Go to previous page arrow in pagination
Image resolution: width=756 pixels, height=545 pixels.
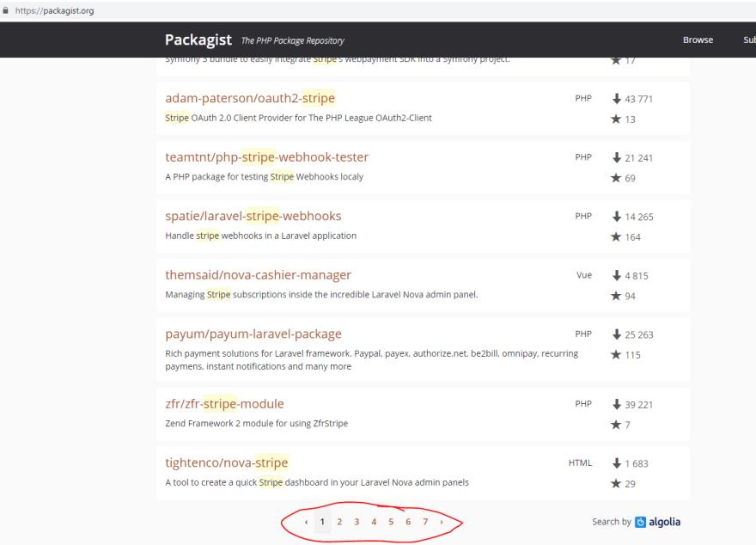(306, 522)
